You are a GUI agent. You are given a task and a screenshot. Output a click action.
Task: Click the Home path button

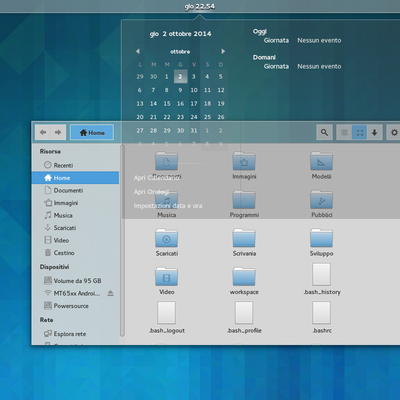(x=92, y=132)
